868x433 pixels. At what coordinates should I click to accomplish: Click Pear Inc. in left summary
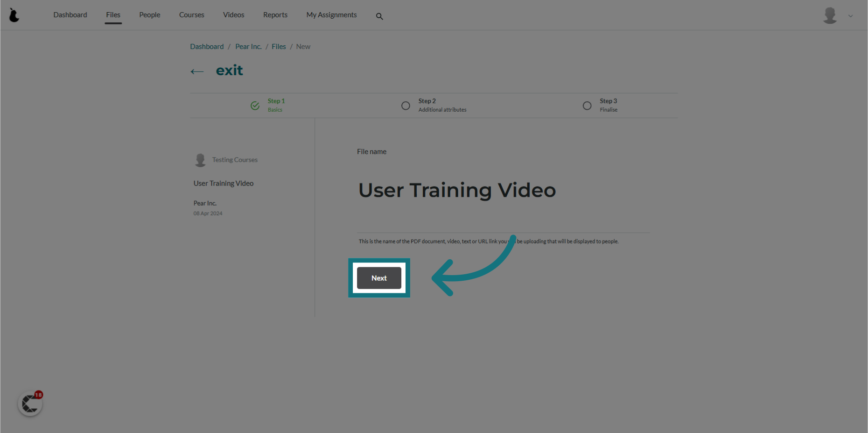point(205,203)
